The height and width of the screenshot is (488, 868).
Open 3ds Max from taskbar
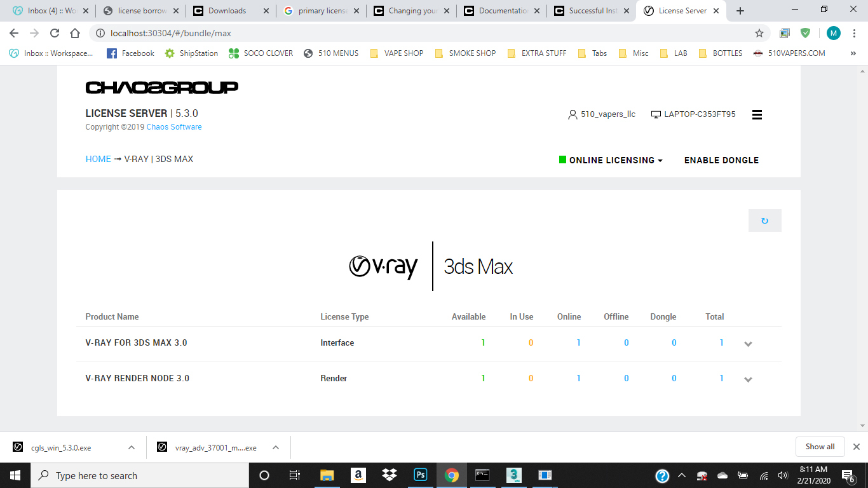[514, 475]
